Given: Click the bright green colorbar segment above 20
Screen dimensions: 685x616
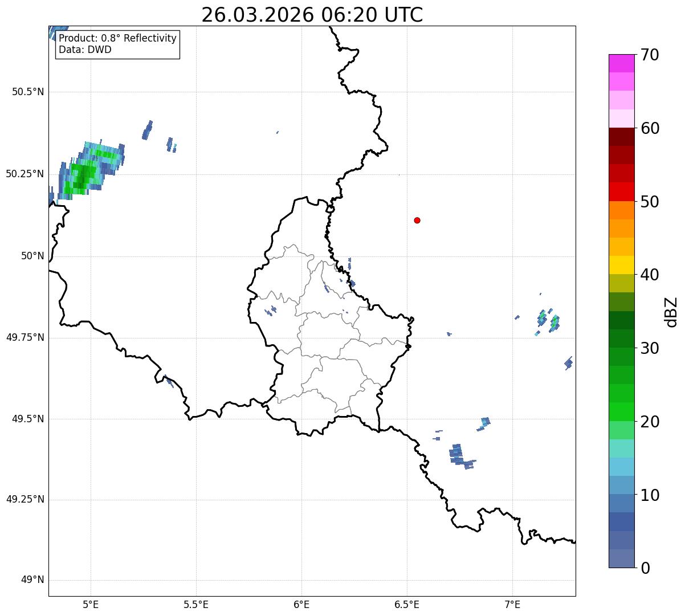Looking at the screenshot, I should 622,411.
